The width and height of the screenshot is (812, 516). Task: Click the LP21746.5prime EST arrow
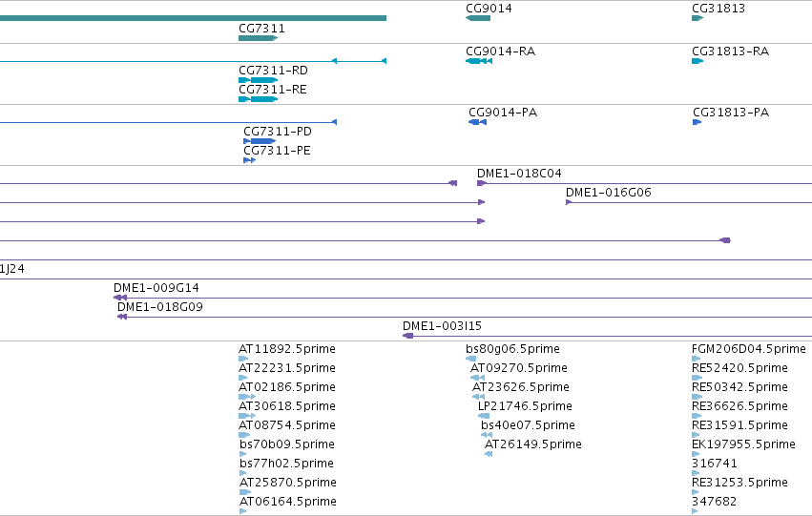coord(484,416)
